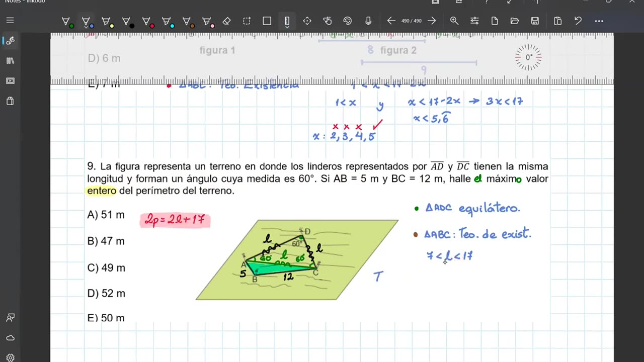Click the terrain figure diagram
644x362 pixels.
[x=297, y=260]
